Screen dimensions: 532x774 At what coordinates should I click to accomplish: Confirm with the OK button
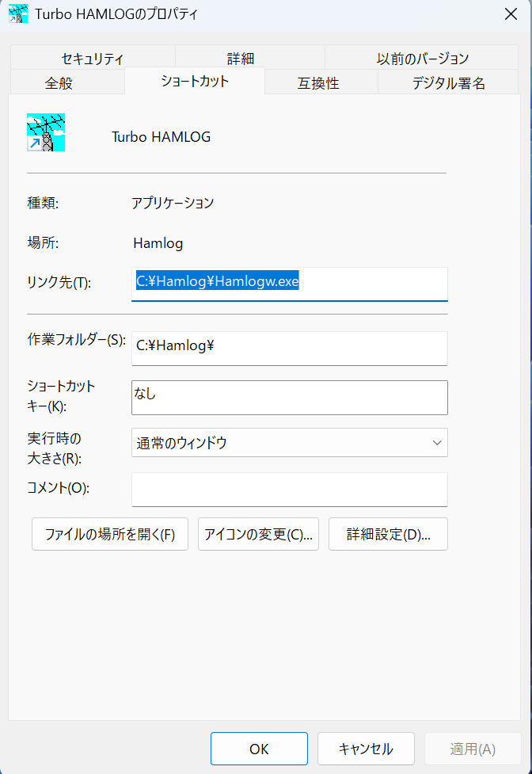coord(259,749)
